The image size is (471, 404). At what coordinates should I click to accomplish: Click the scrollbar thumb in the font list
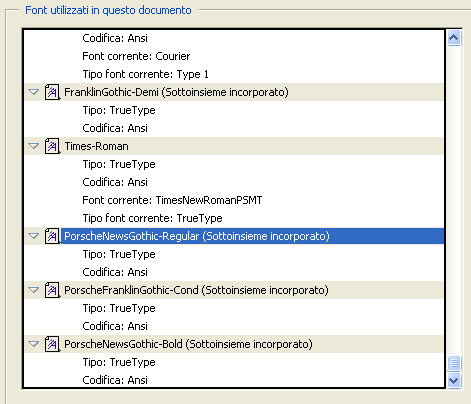[x=454, y=363]
